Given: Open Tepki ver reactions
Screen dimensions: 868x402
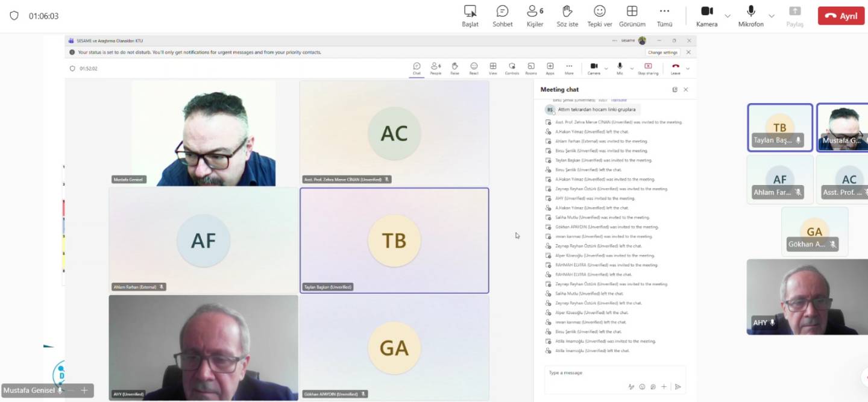Looking at the screenshot, I should pos(599,16).
